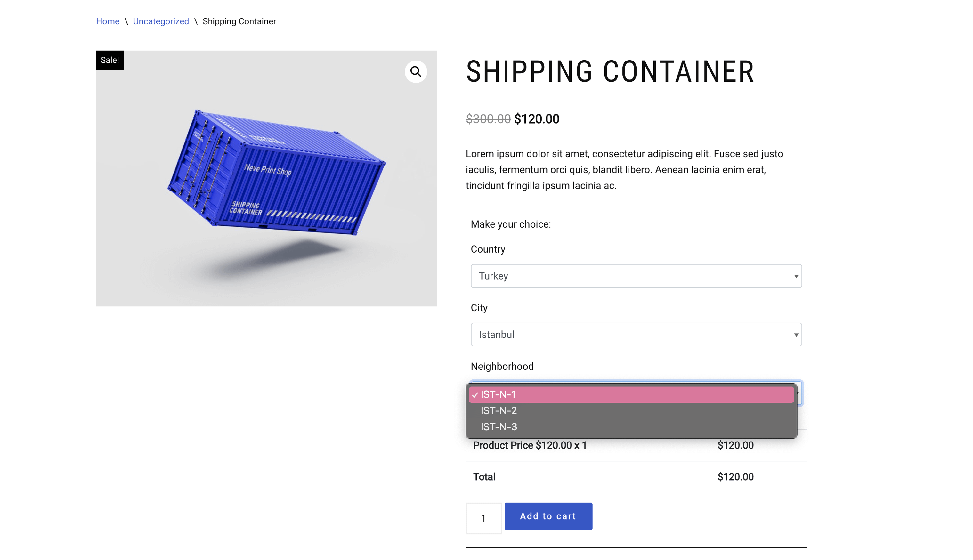This screenshot has height=560, width=973.
Task: Open the Country dropdown showing Turkey
Action: coord(636,276)
